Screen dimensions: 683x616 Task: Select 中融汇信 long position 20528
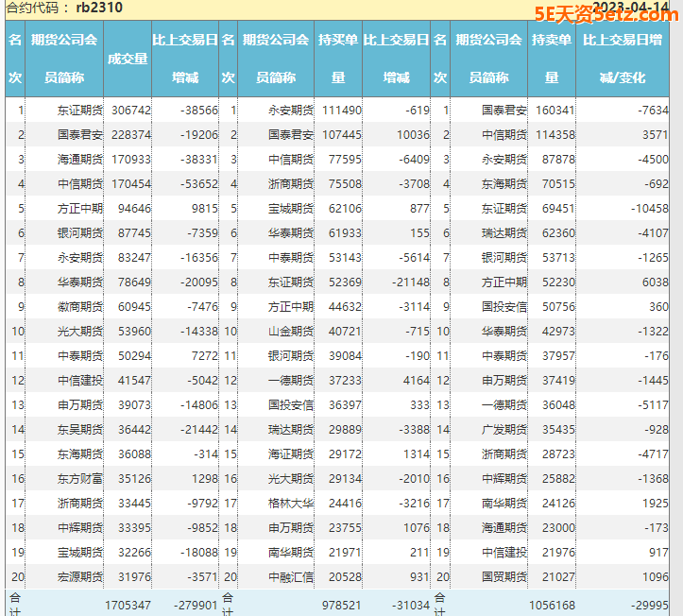coord(345,577)
